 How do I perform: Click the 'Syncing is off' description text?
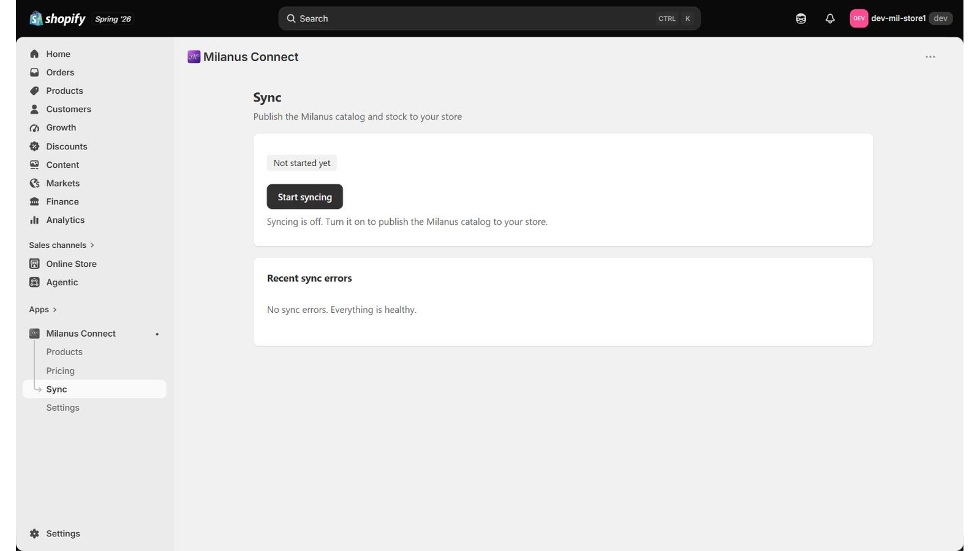point(407,222)
